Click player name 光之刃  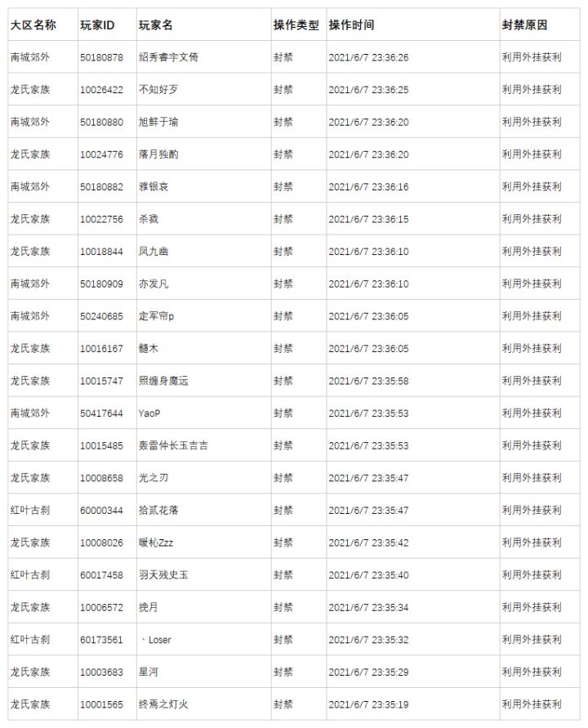coord(154,478)
